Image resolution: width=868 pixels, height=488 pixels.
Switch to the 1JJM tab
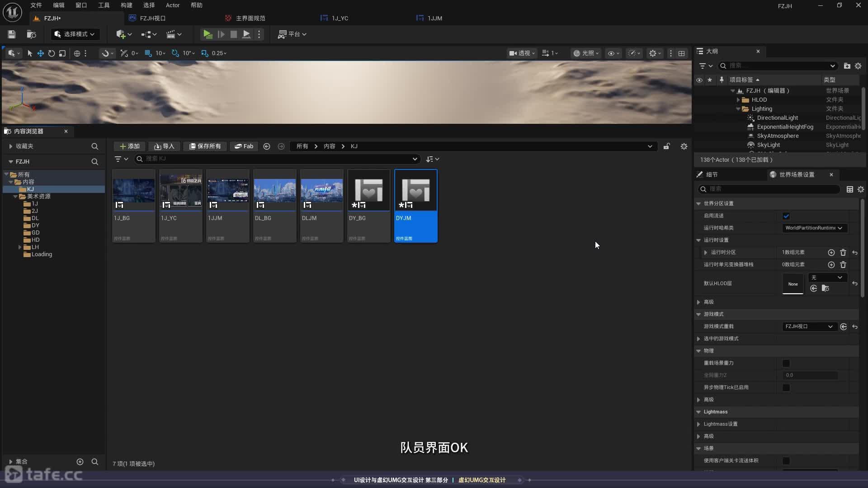coord(434,18)
